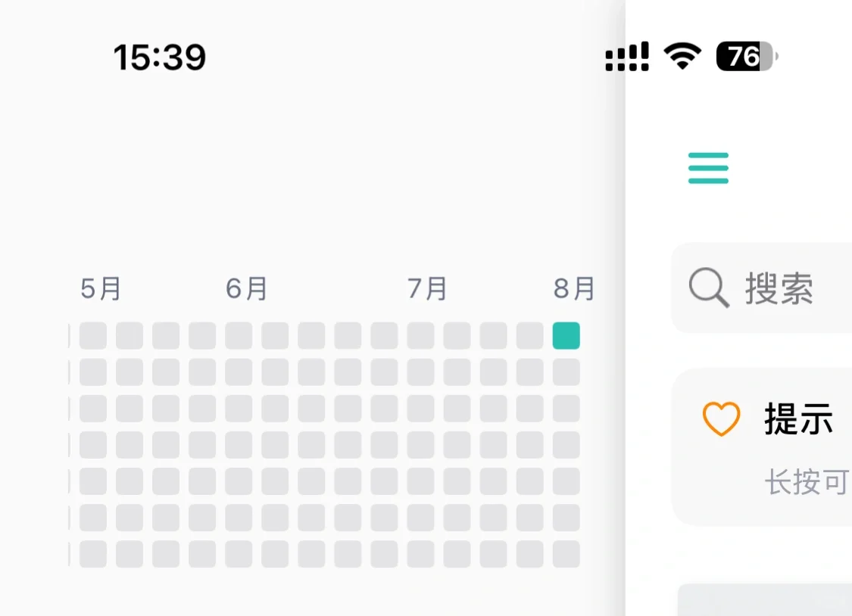
Task: Click the 搜索 search field
Action: click(x=780, y=288)
